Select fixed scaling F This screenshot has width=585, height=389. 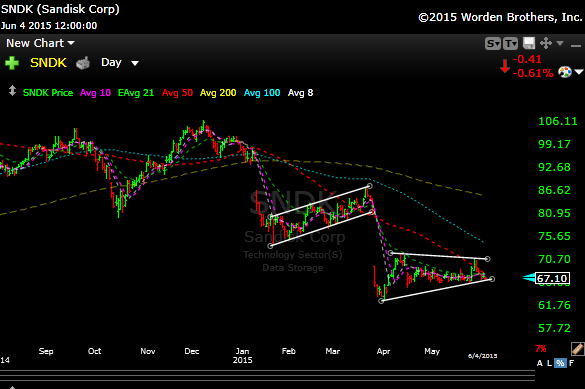tap(571, 363)
